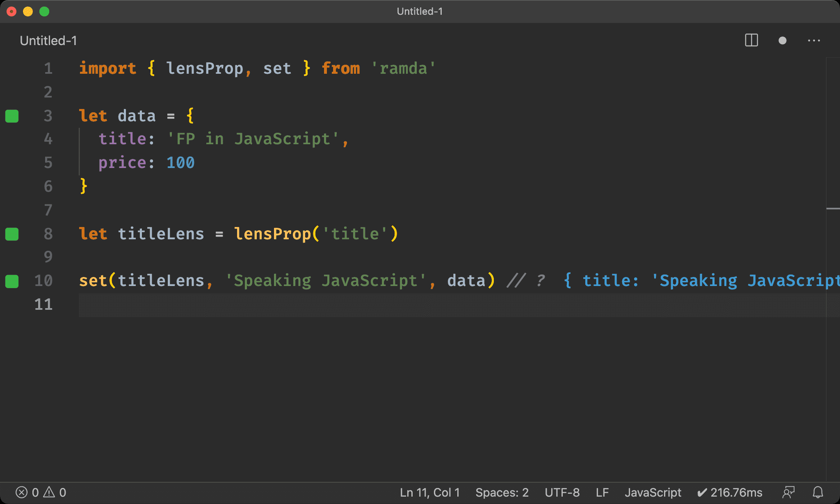Open the feedback icon in status bar
This screenshot has height=504, width=840.
788,492
